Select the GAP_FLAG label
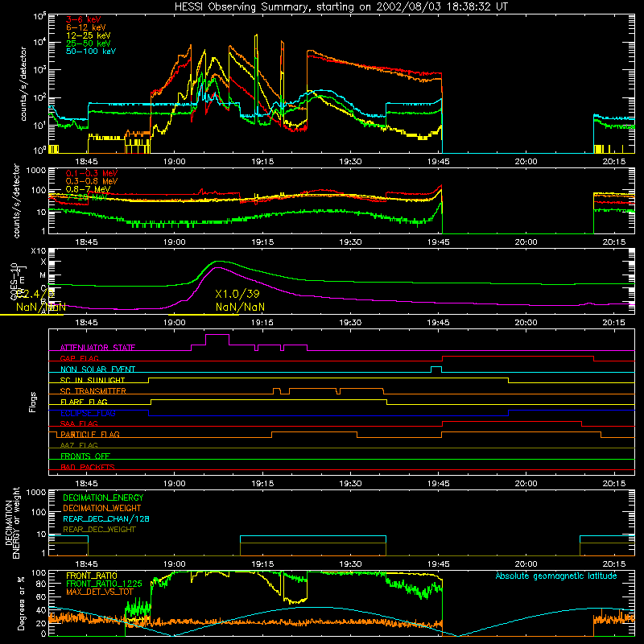The image size is (644, 644). coord(79,358)
